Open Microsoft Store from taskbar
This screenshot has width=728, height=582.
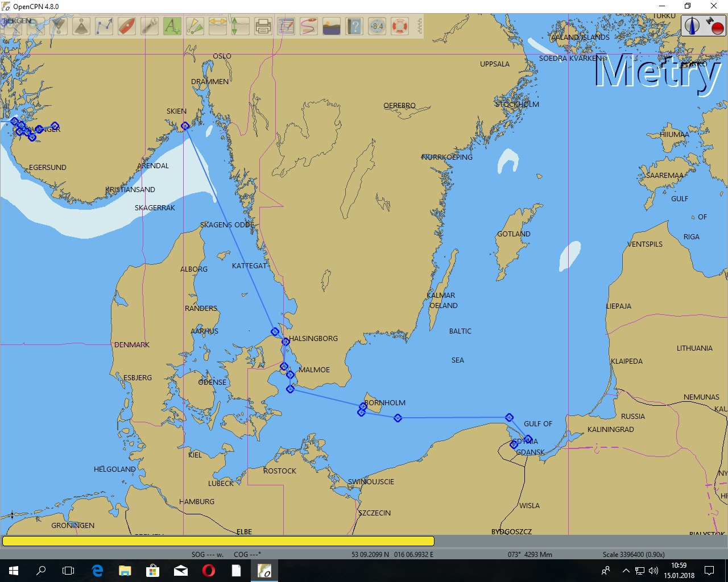152,571
